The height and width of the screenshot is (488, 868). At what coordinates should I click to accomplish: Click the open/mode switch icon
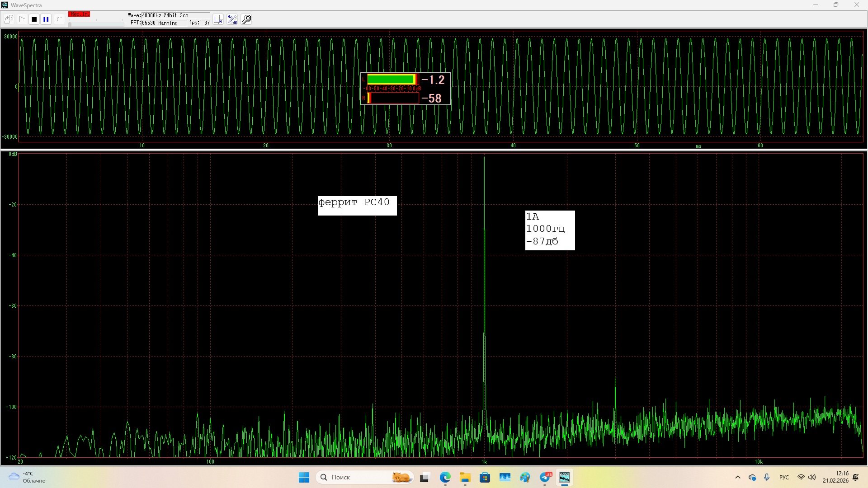coord(9,19)
